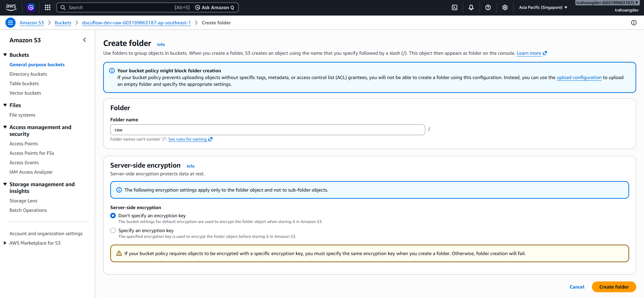The width and height of the screenshot is (644, 298).
Task: Open Batch Operations
Action: click(28, 210)
